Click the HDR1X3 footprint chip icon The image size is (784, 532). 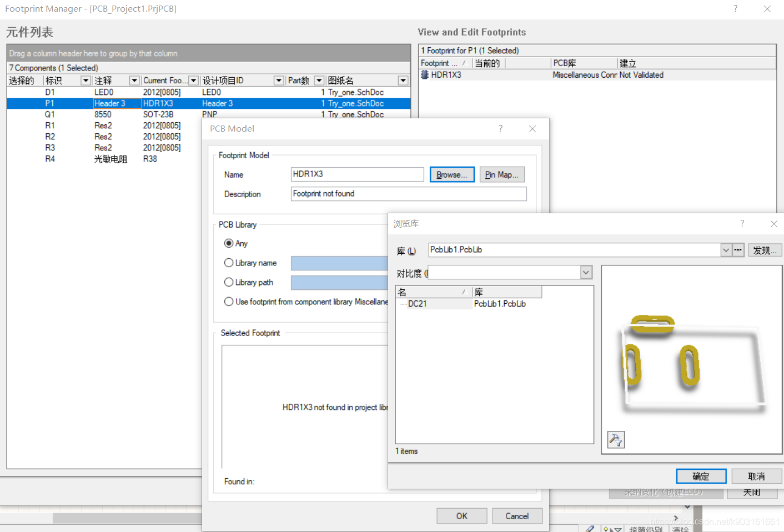point(425,75)
